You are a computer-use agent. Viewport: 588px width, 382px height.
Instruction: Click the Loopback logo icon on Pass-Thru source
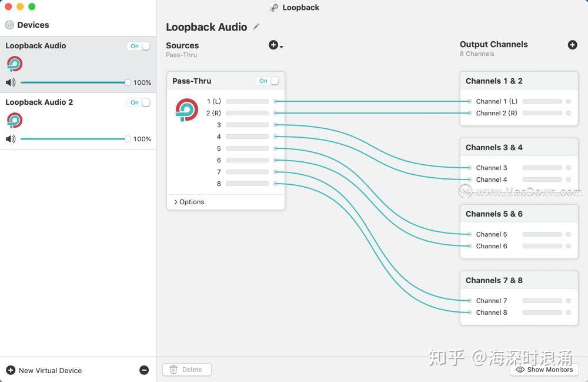pos(186,111)
